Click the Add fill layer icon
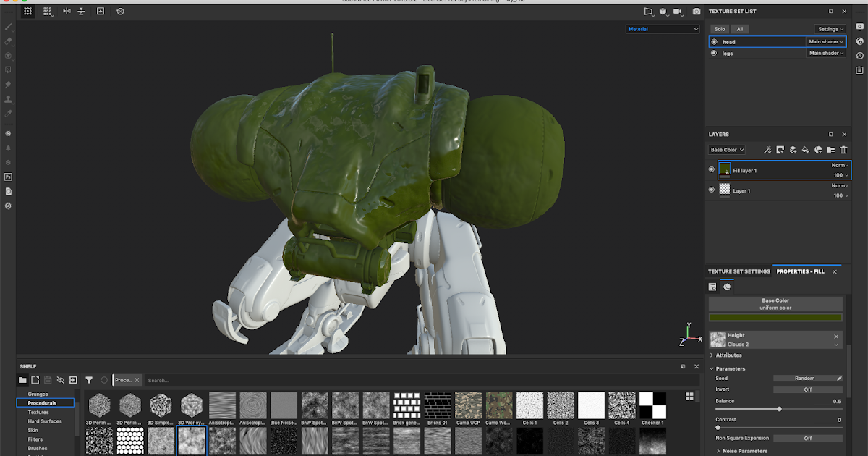 coord(805,150)
